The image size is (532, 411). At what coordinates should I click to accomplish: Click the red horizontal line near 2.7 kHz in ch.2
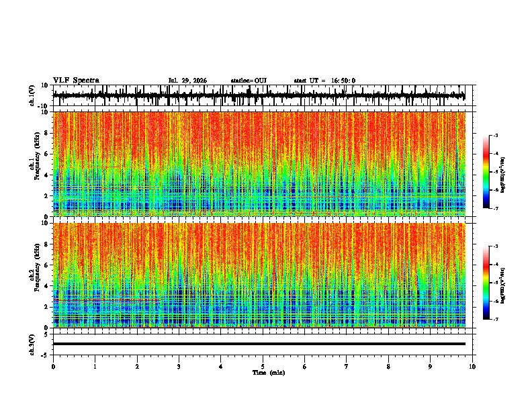pyautogui.click(x=107, y=300)
